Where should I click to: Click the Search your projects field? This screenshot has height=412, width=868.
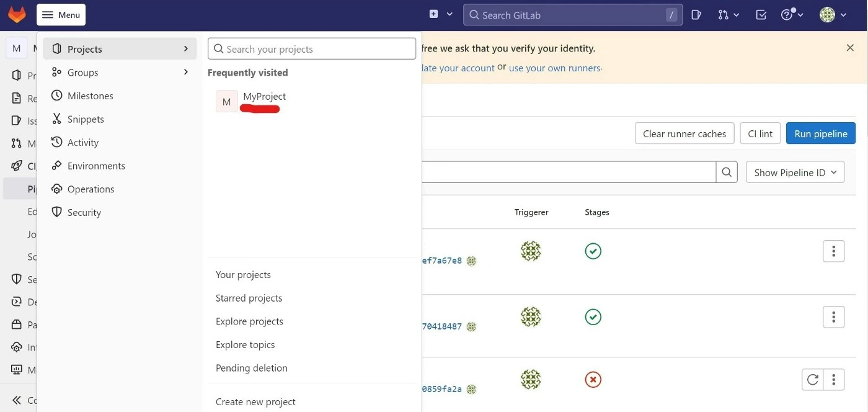point(312,49)
